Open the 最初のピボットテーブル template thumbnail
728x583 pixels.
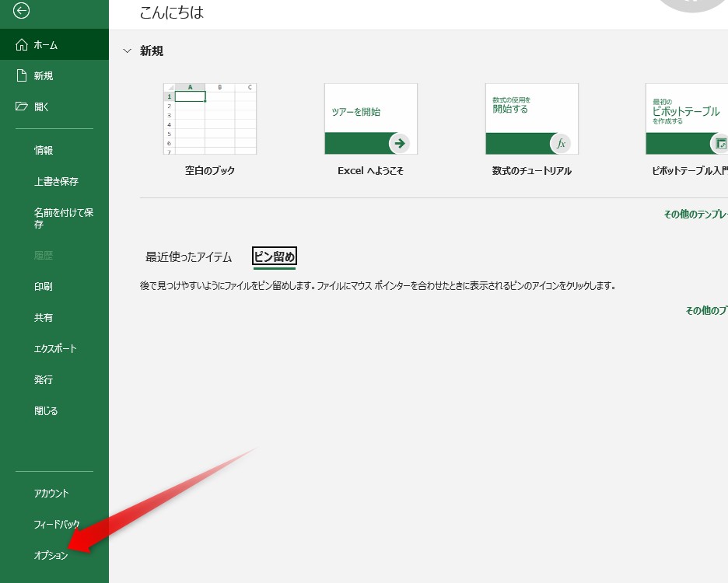coord(687,119)
